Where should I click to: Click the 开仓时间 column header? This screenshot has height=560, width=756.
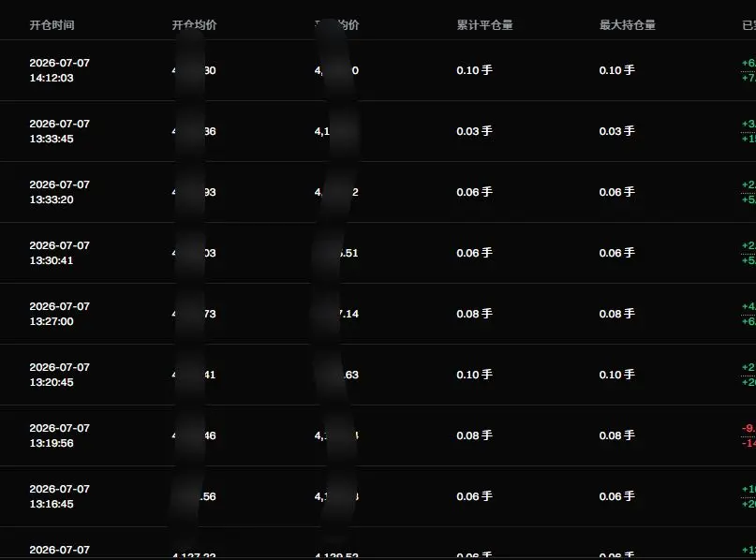[52, 25]
